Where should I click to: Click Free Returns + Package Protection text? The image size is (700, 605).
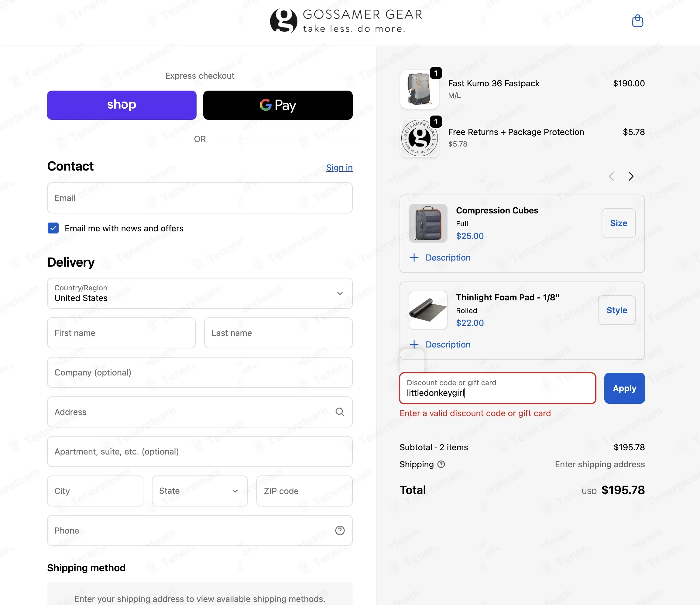[516, 132]
